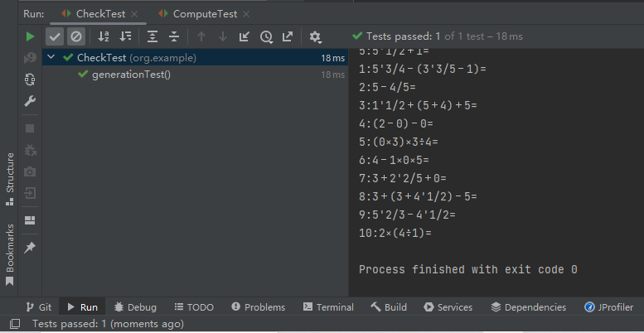The image size is (644, 333).
Task: Click the wrench icon in left sidebar
Action: point(31,101)
